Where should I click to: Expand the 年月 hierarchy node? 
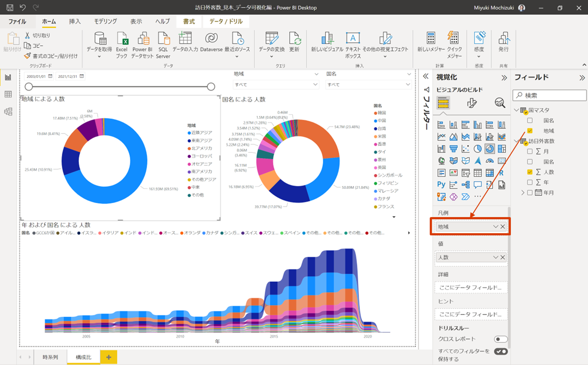click(x=523, y=193)
